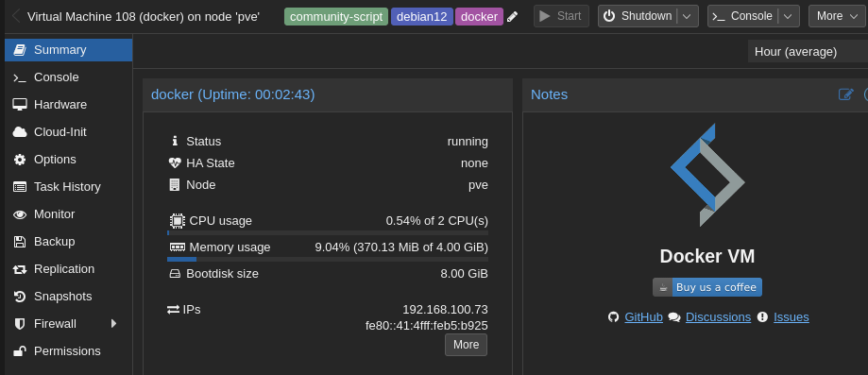Launch Console from the top toolbar button
This screenshot has height=375, width=868.
point(743,16)
